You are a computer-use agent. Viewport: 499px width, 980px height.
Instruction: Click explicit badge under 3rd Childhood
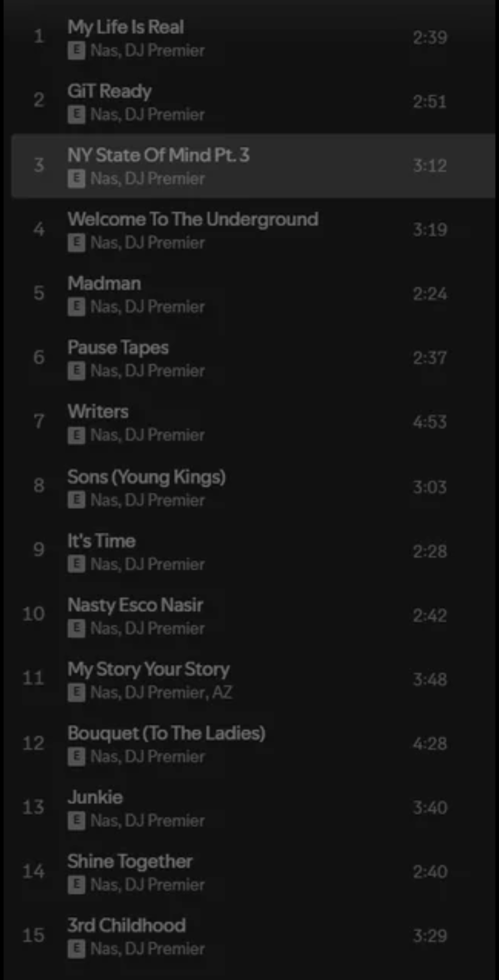click(76, 949)
